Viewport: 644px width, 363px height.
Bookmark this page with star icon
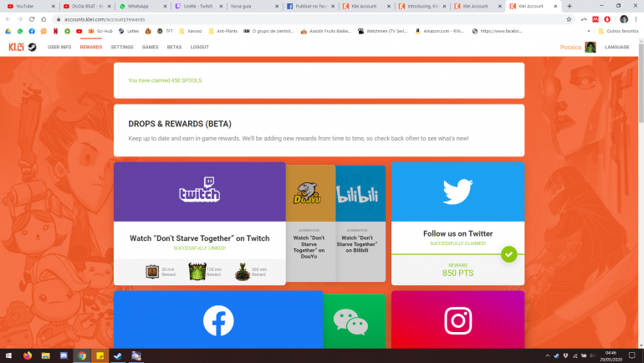click(569, 19)
